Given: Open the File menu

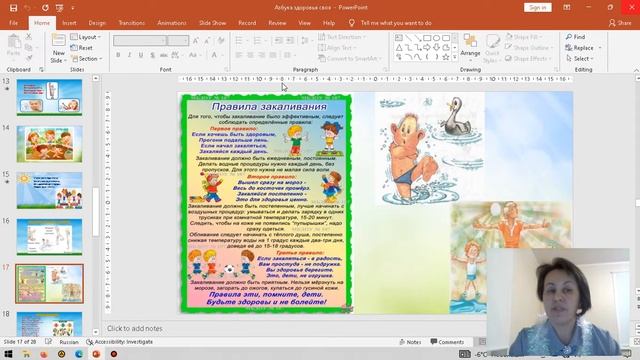Looking at the screenshot, I should tap(13, 23).
